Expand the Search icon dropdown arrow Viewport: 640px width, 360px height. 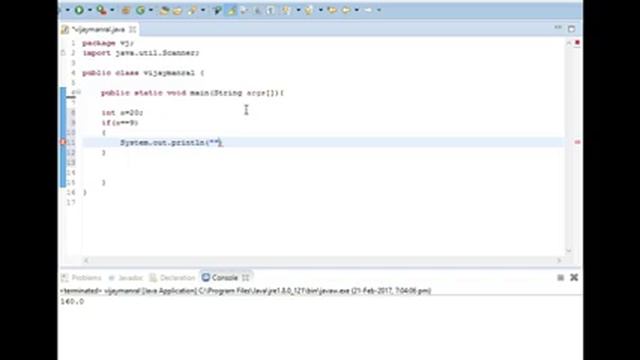(x=203, y=10)
